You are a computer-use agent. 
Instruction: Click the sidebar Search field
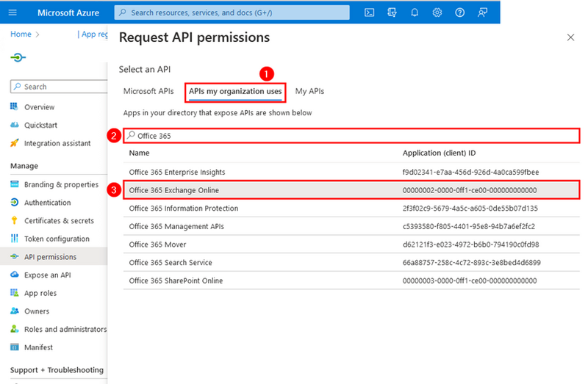(59, 87)
